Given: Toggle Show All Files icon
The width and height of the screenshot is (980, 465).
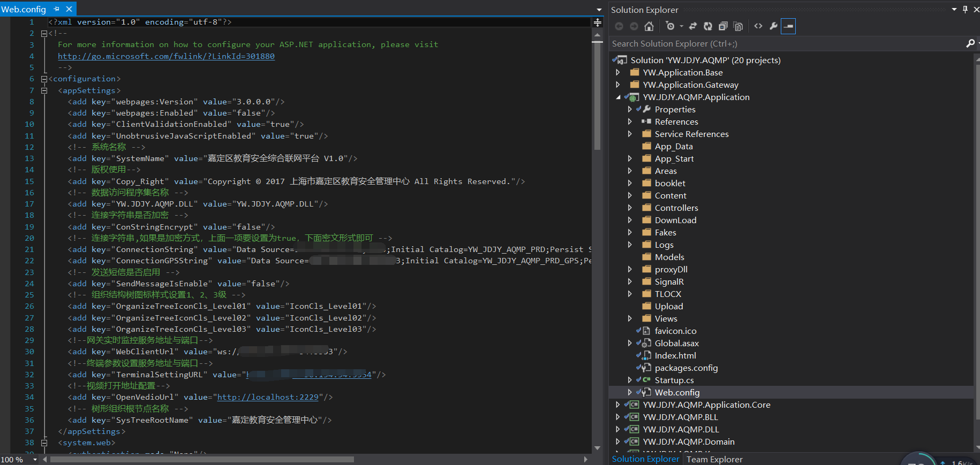Looking at the screenshot, I should coord(738,26).
